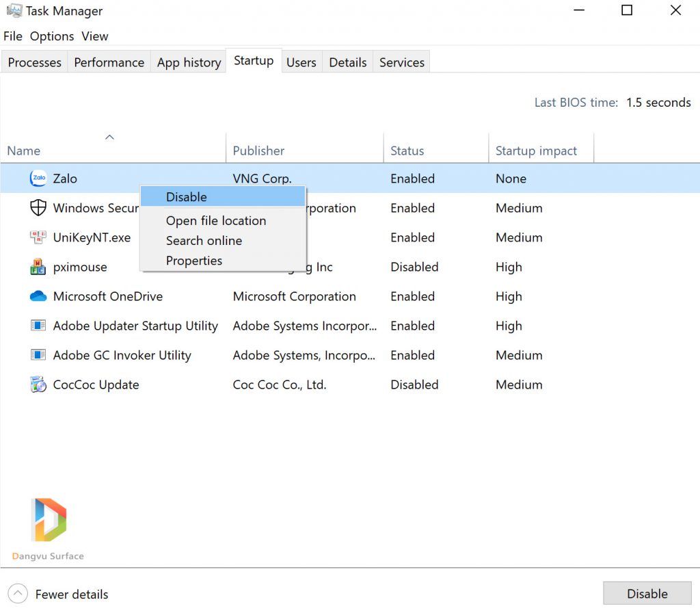Sort list by Status column header
The image size is (700, 615).
pyautogui.click(x=407, y=151)
